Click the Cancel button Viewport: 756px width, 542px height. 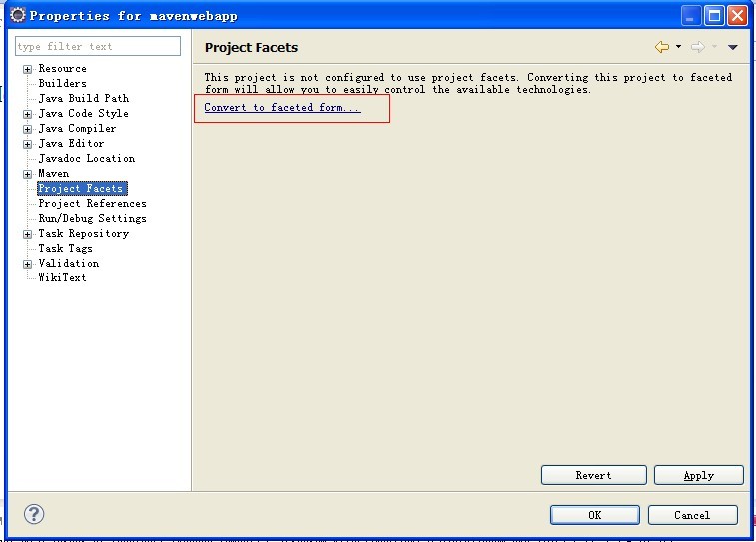(692, 515)
